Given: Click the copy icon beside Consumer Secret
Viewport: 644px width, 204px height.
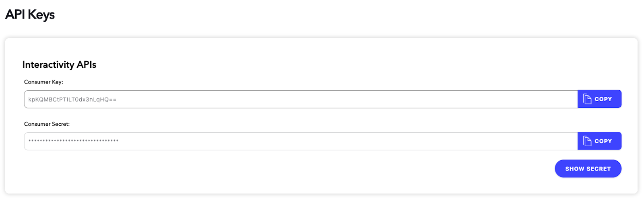Looking at the screenshot, I should 587,141.
